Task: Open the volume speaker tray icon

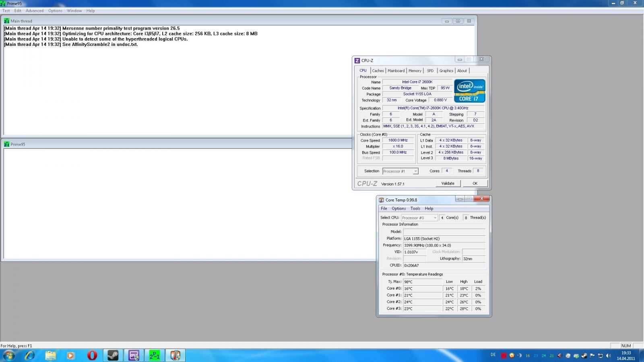Action: (x=608, y=356)
